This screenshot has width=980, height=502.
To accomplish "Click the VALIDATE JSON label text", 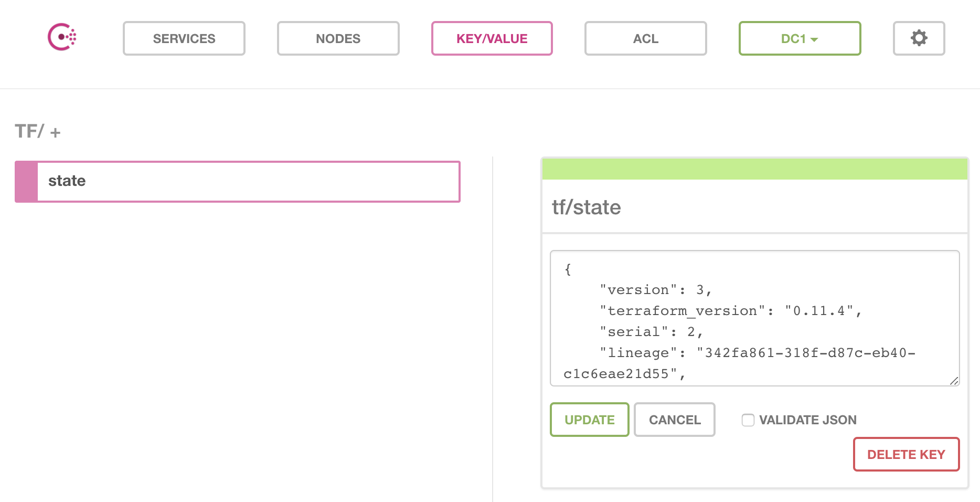I will 807,420.
